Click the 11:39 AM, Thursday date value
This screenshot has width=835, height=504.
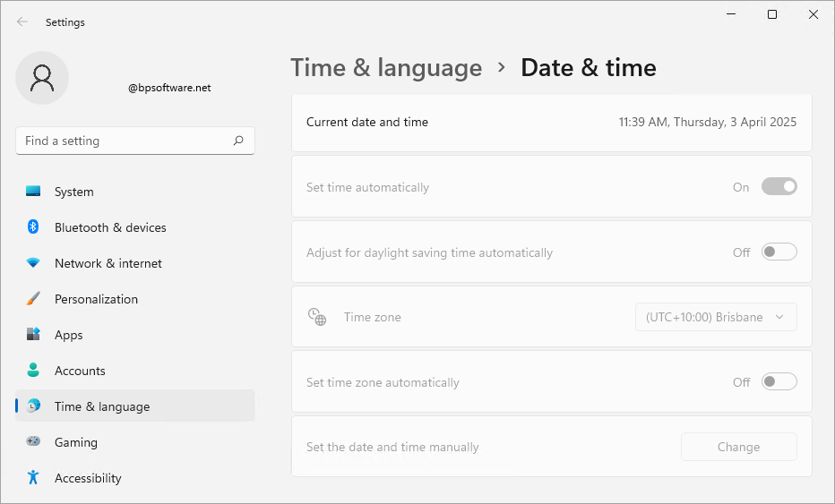click(x=707, y=122)
